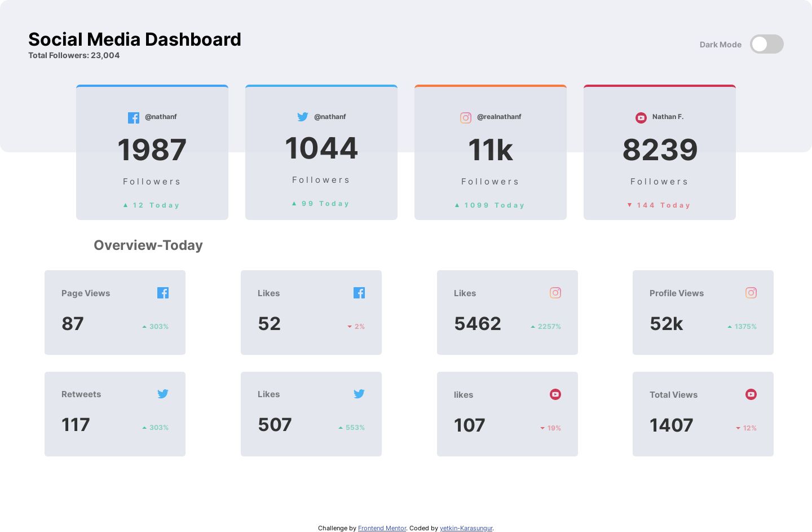This screenshot has width=812, height=532.
Task: Click the Instagram icon next to @realnathanf
Action: click(466, 118)
